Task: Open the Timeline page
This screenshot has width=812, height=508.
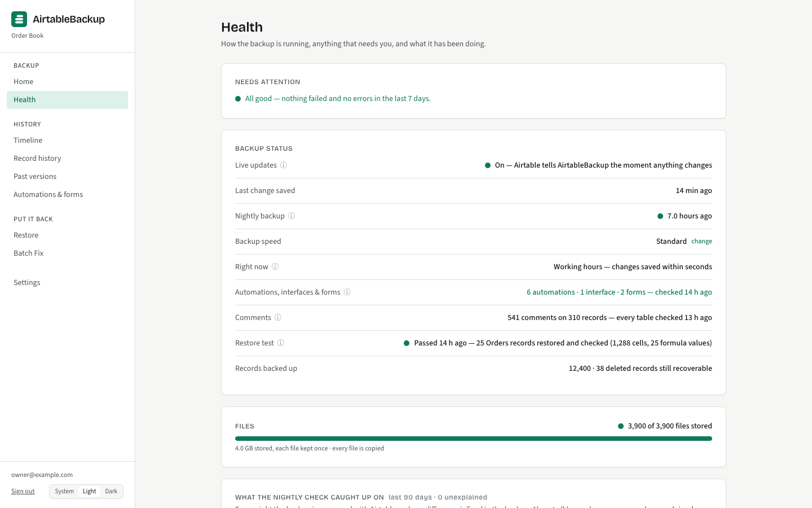Action: (x=67, y=141)
